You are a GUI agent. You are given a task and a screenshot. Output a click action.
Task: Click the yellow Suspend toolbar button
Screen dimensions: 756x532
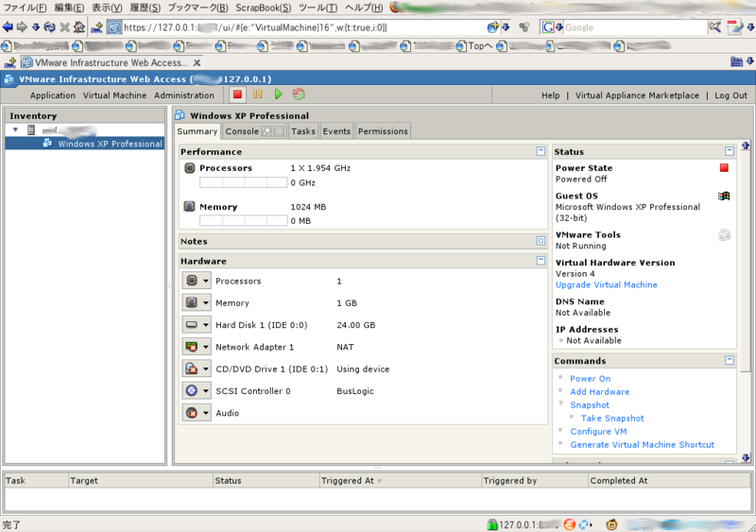(x=257, y=94)
